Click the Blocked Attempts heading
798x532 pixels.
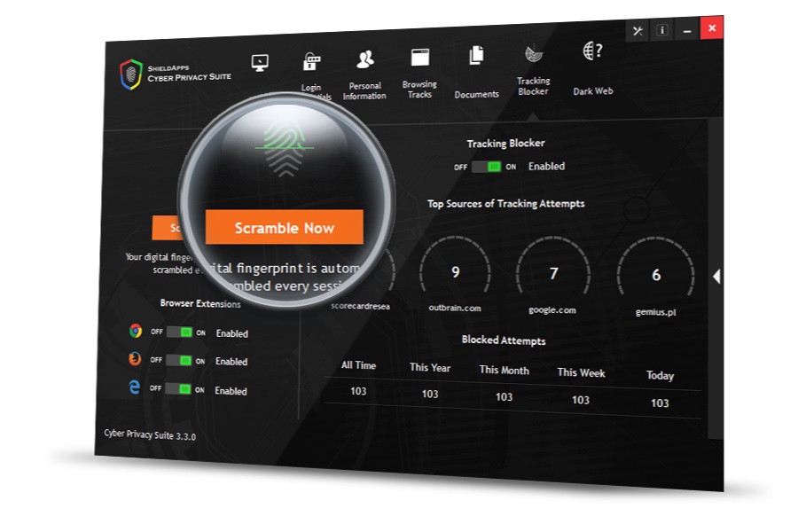click(504, 340)
